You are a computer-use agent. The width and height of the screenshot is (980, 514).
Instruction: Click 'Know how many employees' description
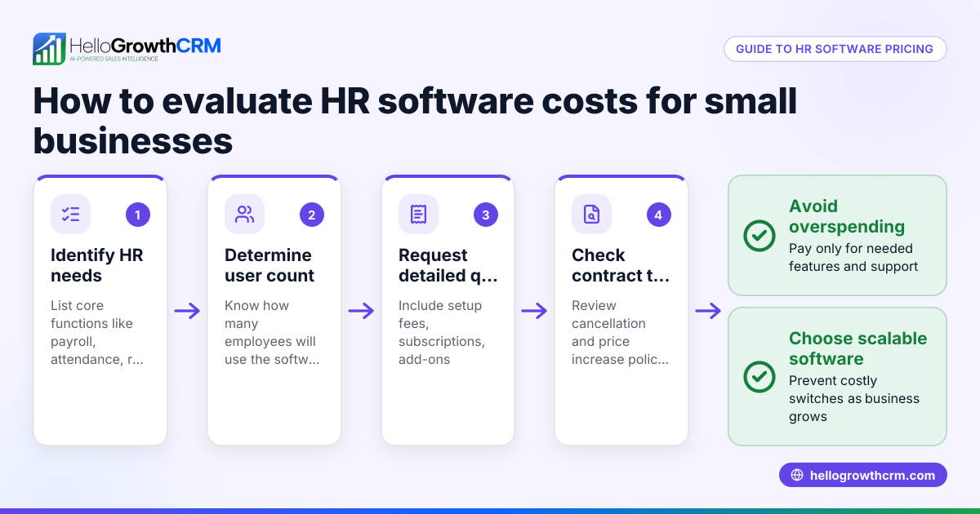(x=270, y=332)
